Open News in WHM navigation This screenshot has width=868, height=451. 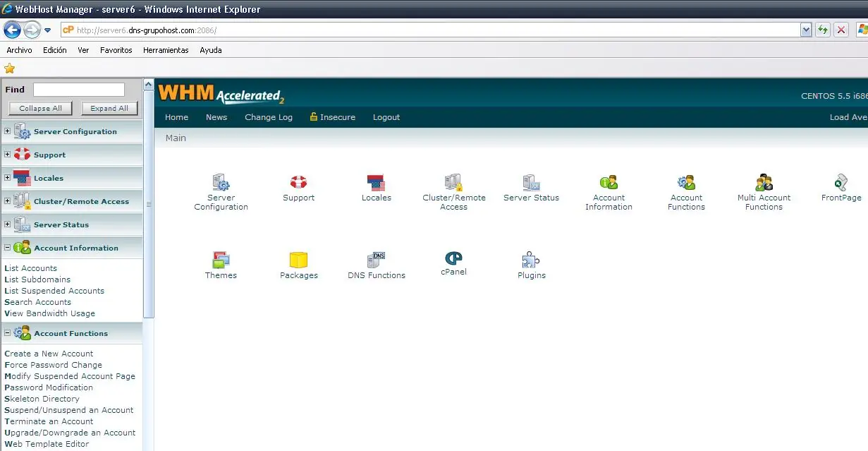coord(216,117)
